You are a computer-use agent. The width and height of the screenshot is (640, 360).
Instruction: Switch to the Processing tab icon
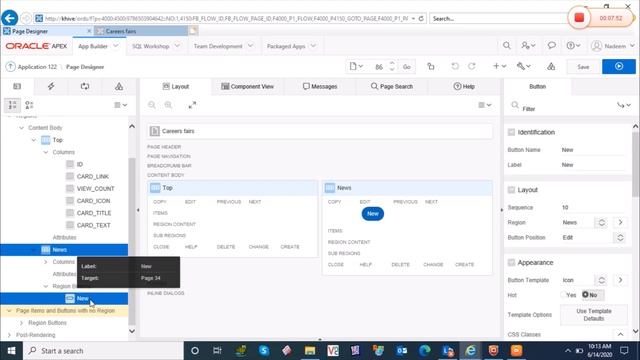coord(85,86)
